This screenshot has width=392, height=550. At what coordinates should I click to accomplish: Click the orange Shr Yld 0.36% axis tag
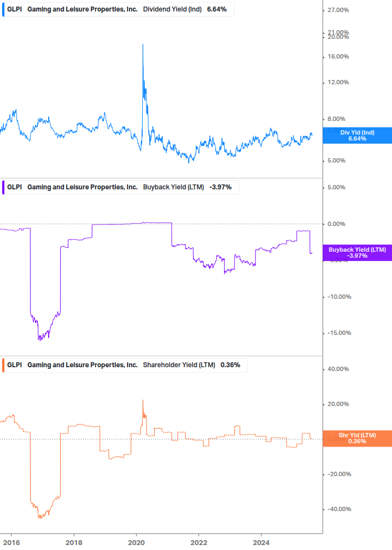point(357,438)
